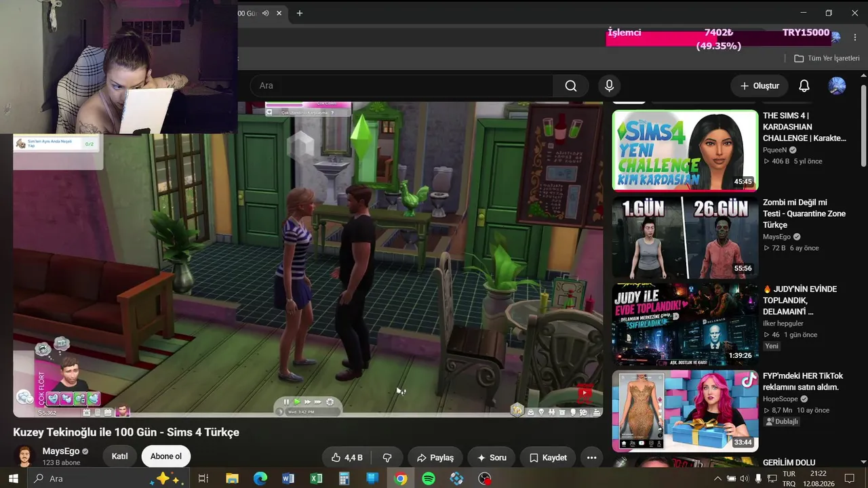Open Calculator from the taskbar
The height and width of the screenshot is (488, 868).
click(x=344, y=479)
